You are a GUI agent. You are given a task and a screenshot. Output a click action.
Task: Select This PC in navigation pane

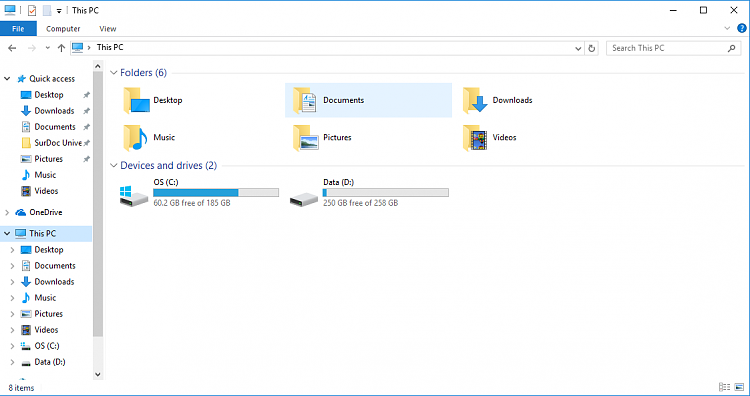click(x=42, y=233)
